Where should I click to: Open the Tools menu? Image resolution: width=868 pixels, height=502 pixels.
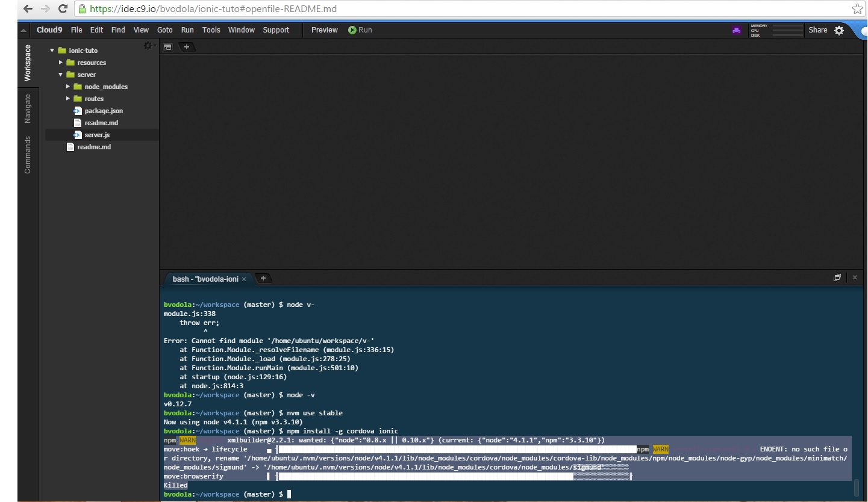click(x=211, y=30)
